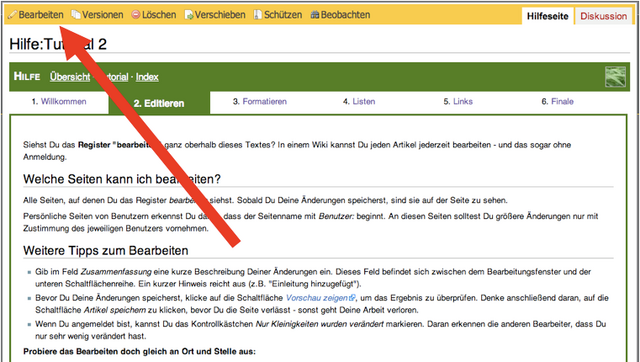The image size is (640, 362).
Task: Switch to the Hilfeseite tab
Action: 548,16
